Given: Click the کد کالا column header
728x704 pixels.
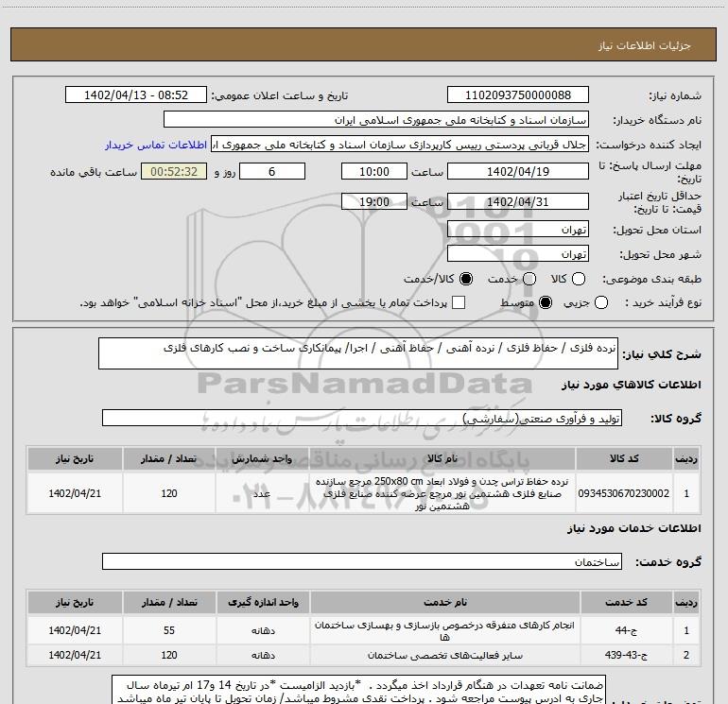Looking at the screenshot, I should [x=624, y=458].
